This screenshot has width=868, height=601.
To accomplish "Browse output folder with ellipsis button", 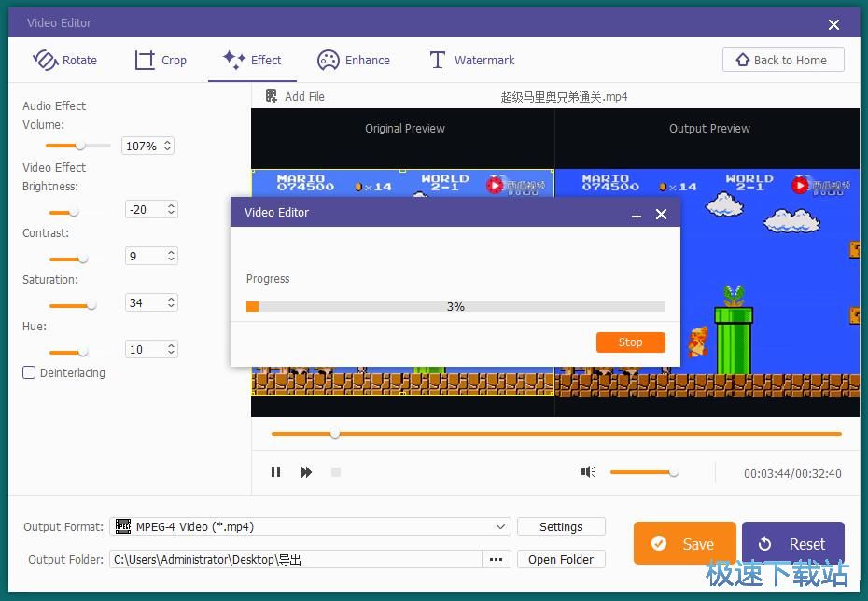I will tap(496, 560).
